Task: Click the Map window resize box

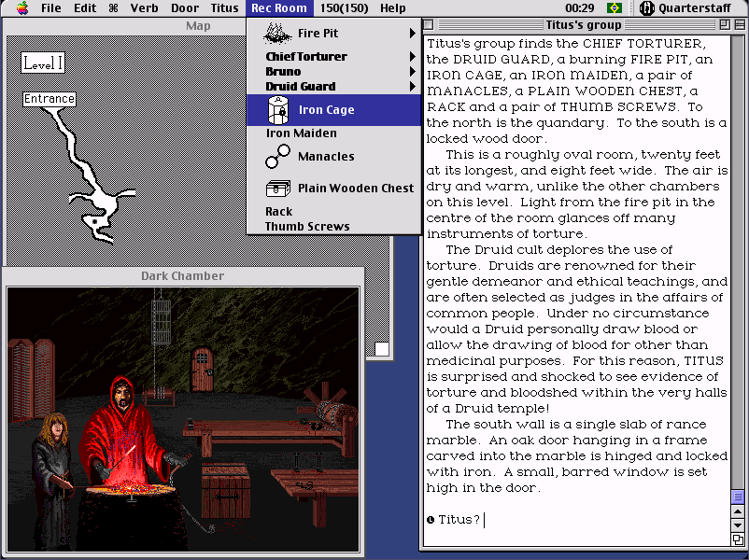Action: [x=382, y=349]
